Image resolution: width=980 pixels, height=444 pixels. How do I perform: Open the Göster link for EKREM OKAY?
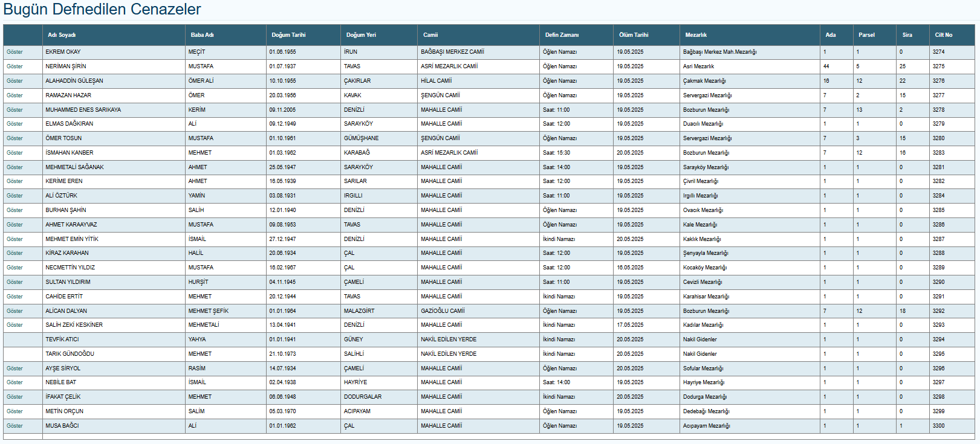coord(15,52)
